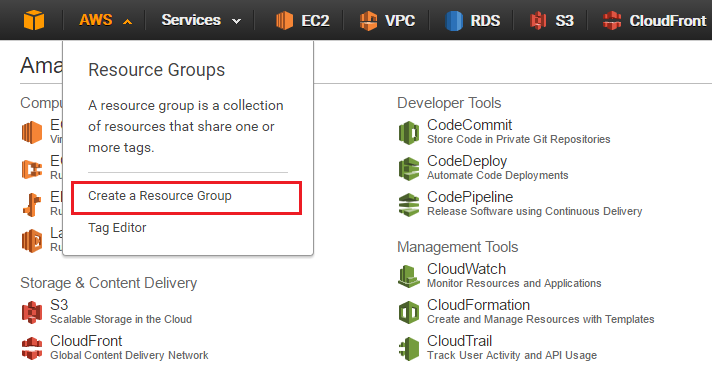Click 'Create and Manage Resources with Templates'
Image resolution: width=712 pixels, height=369 pixels.
(540, 319)
